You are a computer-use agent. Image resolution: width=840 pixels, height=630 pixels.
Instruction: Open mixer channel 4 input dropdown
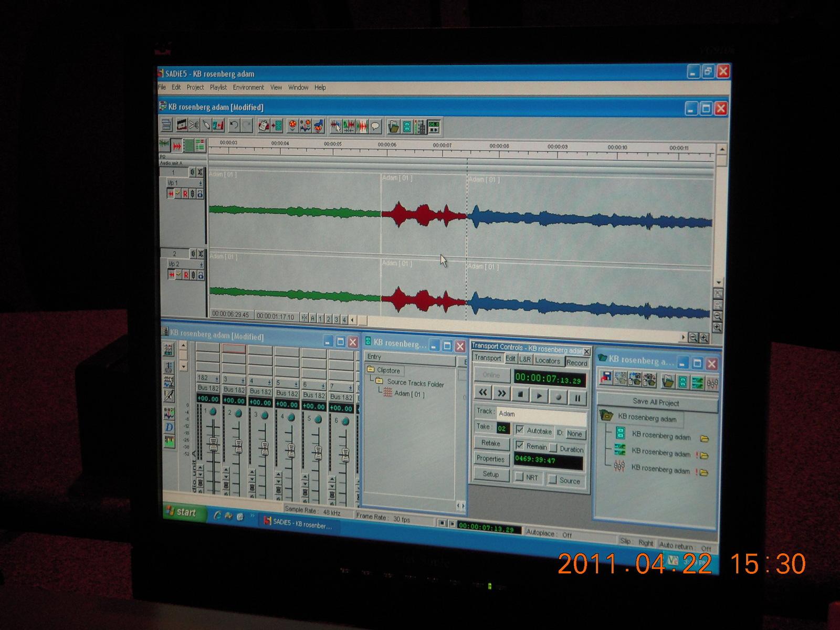pyautogui.click(x=269, y=382)
